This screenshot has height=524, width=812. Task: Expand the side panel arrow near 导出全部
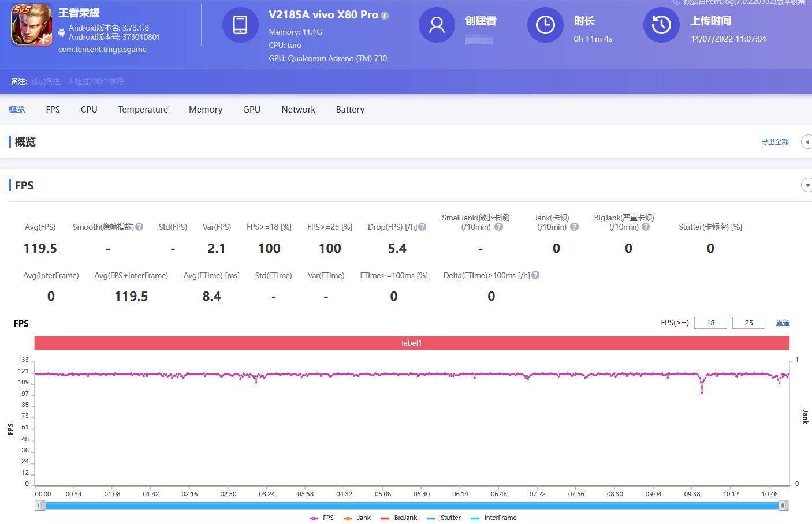(x=806, y=142)
